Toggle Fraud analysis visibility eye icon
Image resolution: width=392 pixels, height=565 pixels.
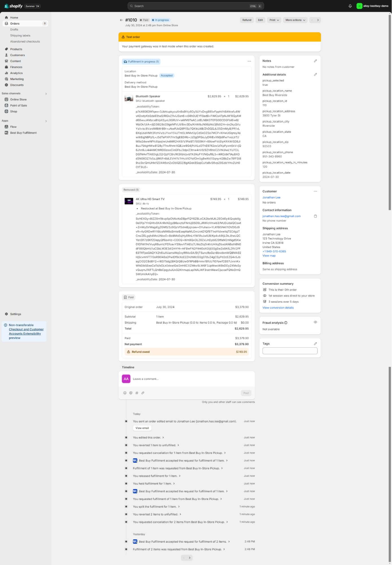tap(315, 322)
